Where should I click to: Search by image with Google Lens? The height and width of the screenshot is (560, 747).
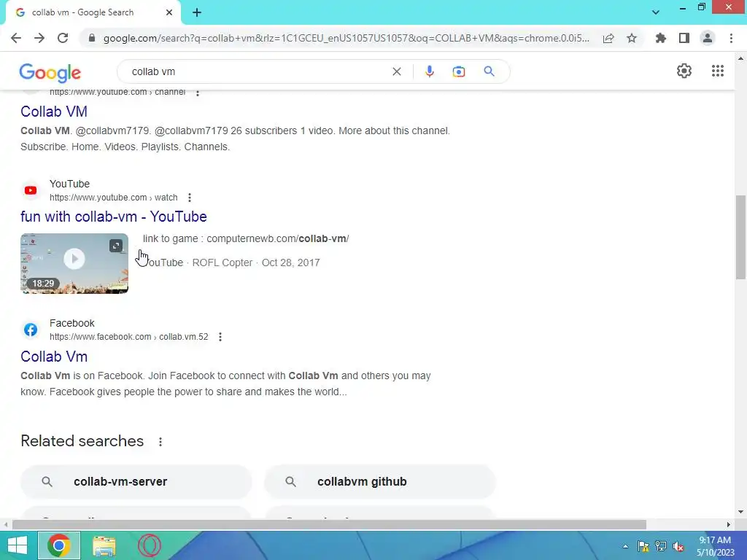pos(458,71)
